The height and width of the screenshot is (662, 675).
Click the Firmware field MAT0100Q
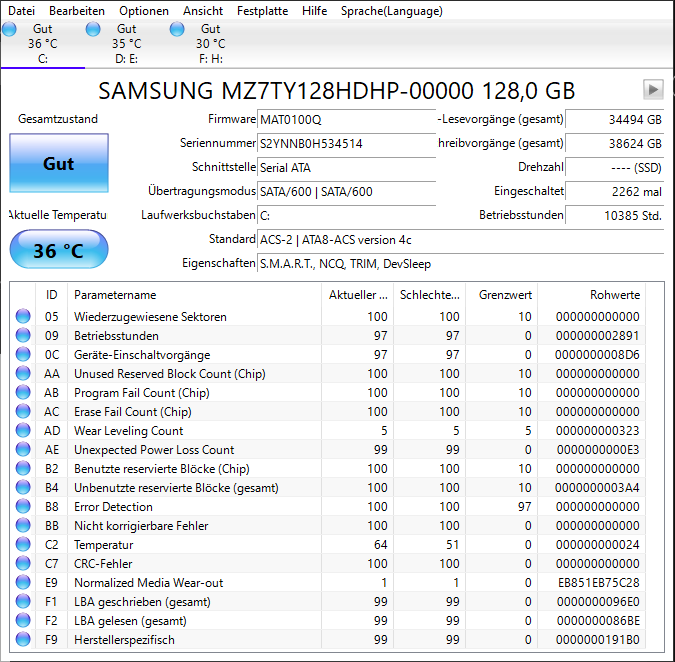click(347, 119)
